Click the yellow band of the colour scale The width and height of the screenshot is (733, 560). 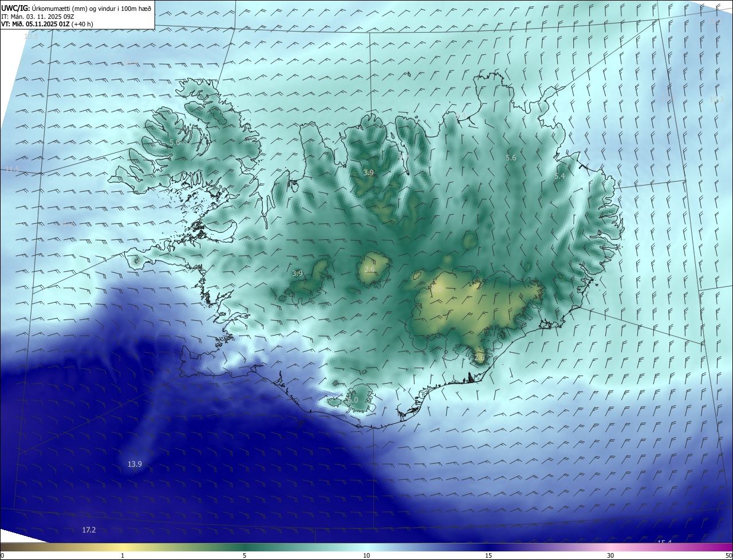(123, 547)
